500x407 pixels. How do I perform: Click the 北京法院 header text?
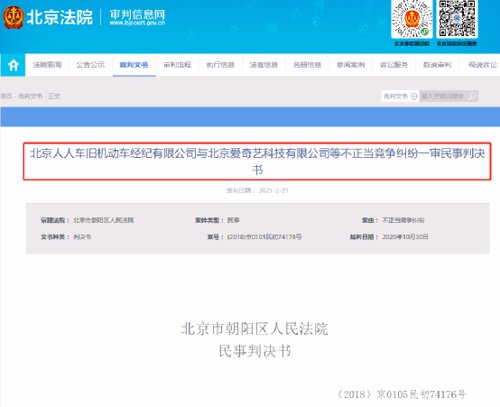tap(59, 17)
